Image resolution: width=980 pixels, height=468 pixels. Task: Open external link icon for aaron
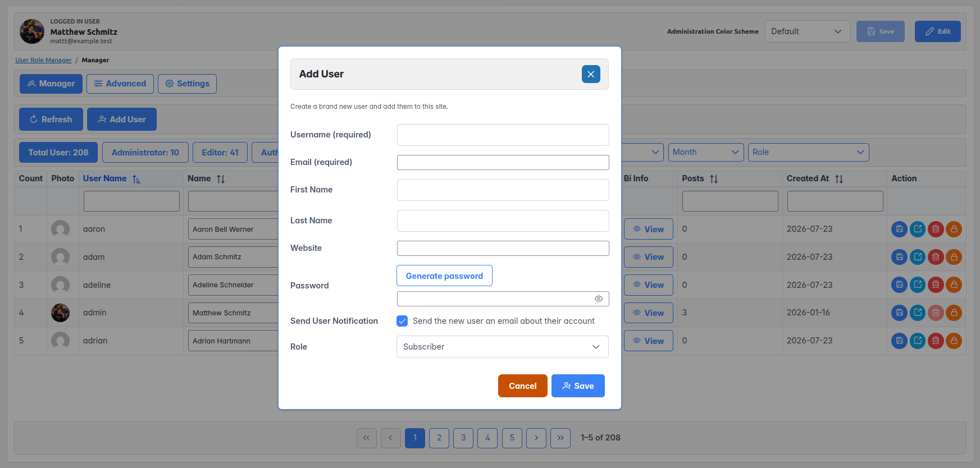tap(918, 229)
